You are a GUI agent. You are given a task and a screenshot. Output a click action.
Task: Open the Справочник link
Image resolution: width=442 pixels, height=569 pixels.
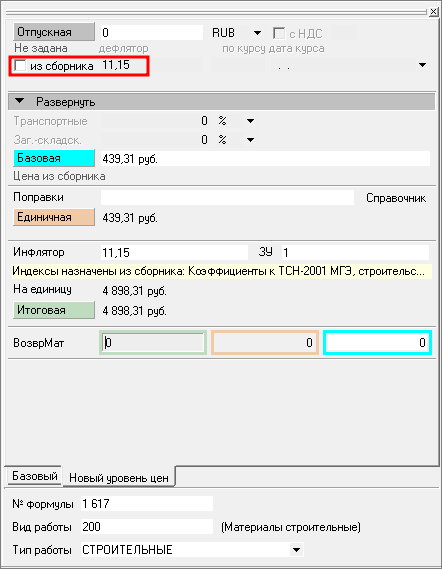coord(396,198)
